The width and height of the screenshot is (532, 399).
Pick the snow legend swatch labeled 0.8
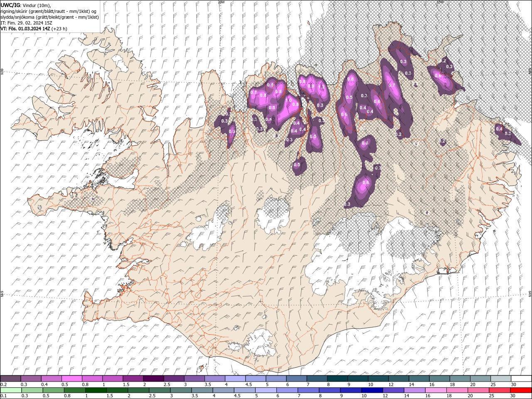tap(92, 379)
